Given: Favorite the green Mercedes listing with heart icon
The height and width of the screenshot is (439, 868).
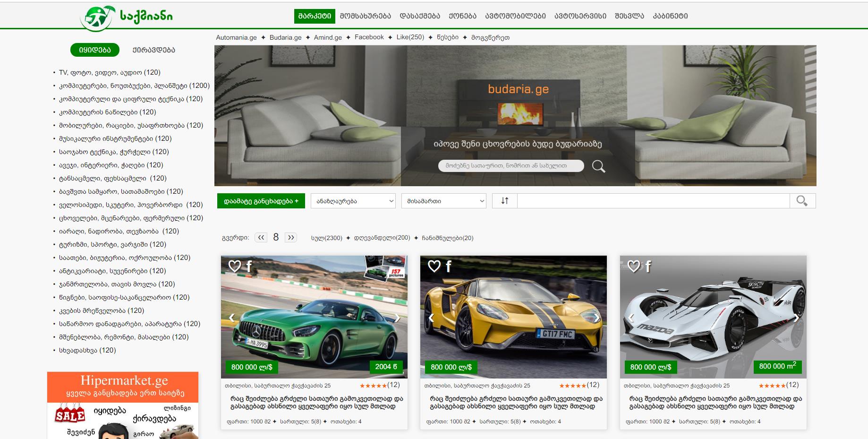Looking at the screenshot, I should point(235,267).
